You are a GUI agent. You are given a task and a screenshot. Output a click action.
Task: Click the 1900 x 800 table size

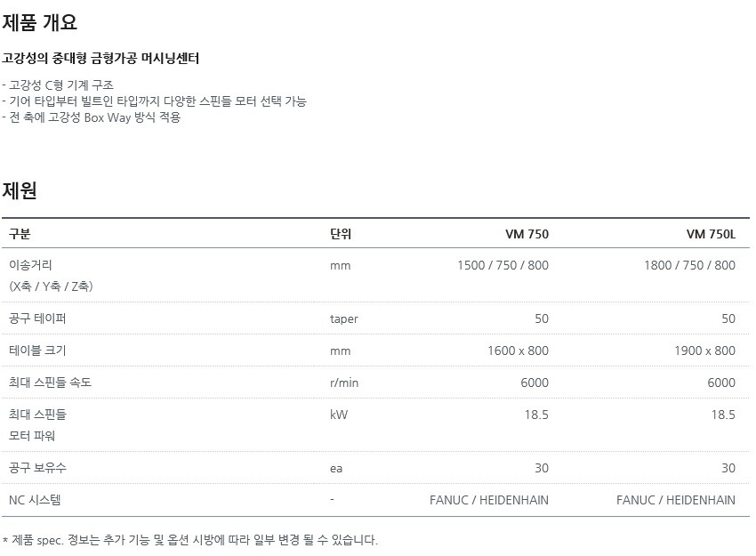pos(704,351)
